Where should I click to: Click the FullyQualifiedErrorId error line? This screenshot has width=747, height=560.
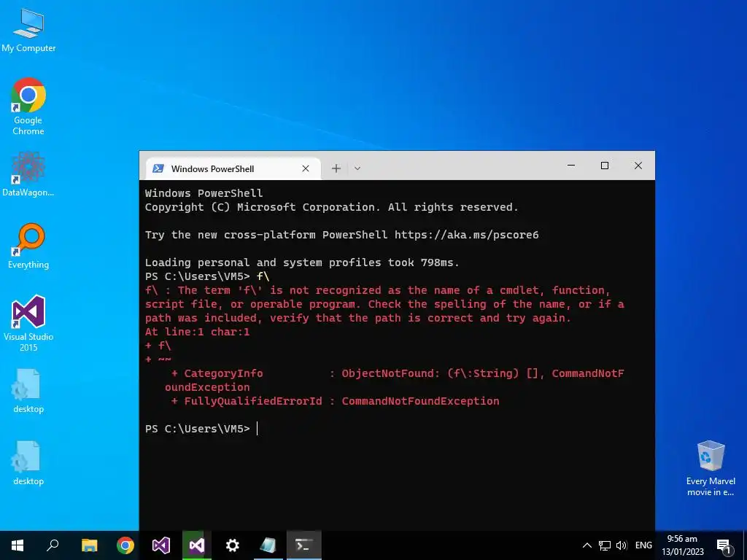tap(335, 401)
